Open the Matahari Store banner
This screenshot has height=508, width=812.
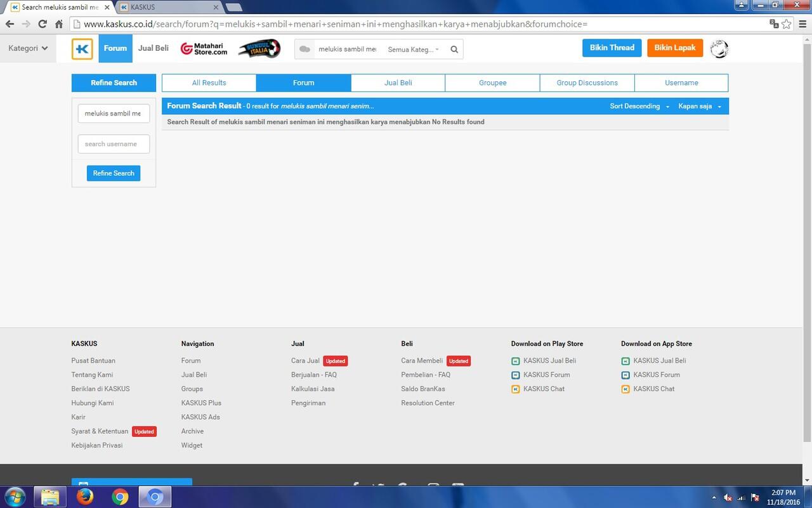click(x=204, y=49)
